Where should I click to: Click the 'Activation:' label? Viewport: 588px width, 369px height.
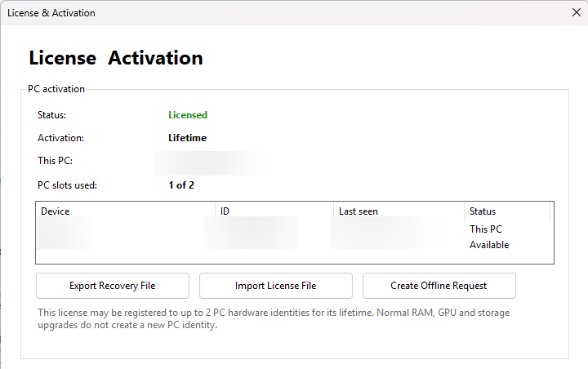tap(60, 138)
